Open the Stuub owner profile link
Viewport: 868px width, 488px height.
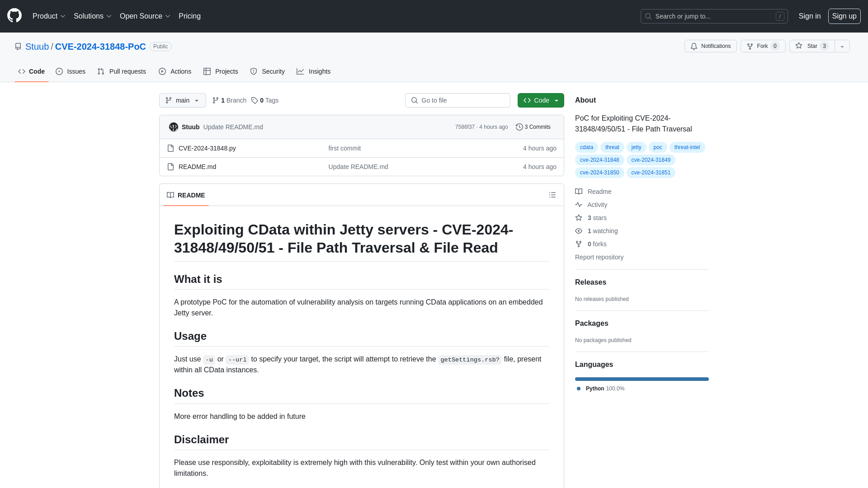coord(37,47)
